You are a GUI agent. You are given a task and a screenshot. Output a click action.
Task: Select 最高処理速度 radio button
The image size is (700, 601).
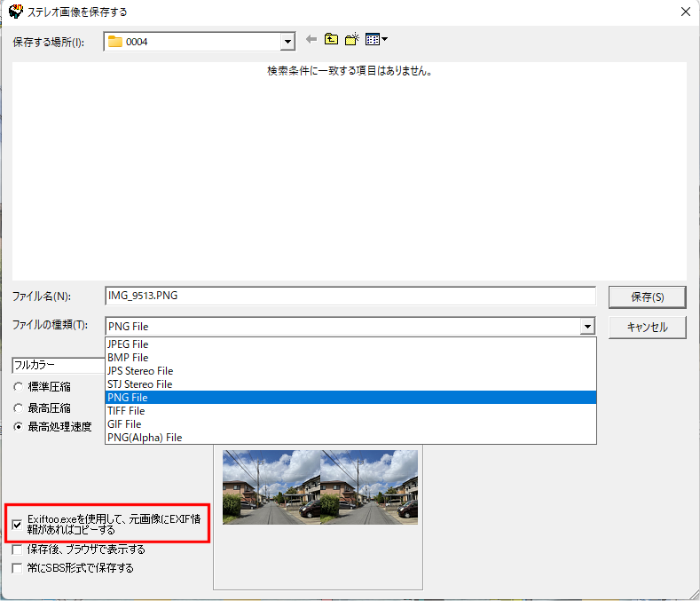[x=18, y=427]
